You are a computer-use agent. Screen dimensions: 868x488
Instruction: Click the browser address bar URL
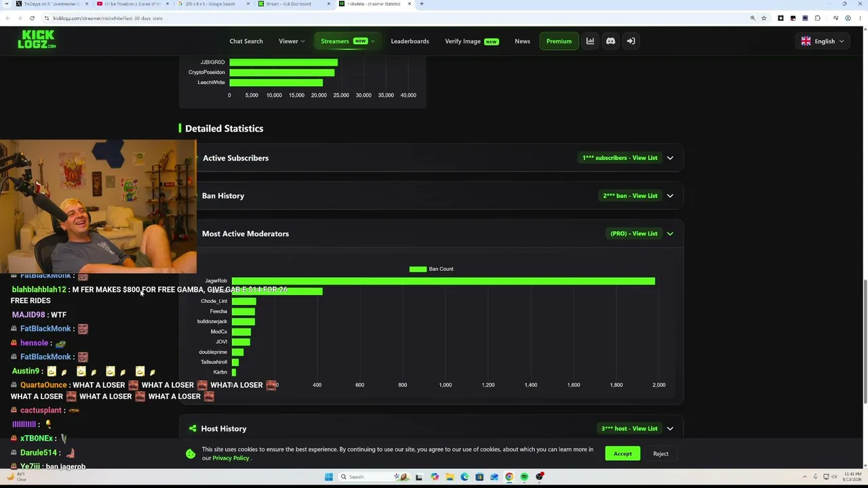tap(108, 18)
